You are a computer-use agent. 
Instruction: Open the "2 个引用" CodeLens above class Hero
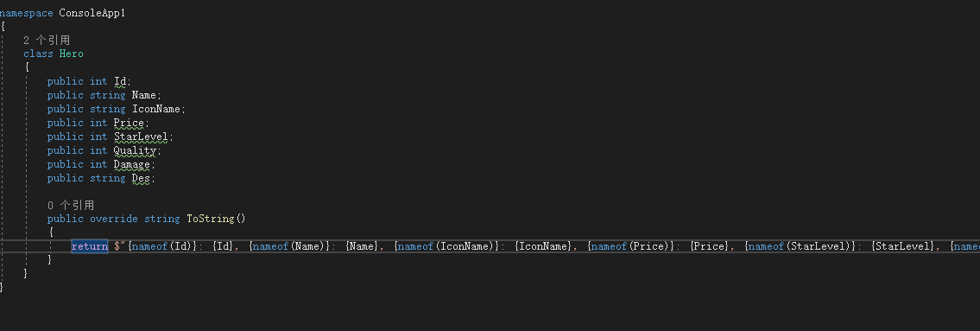click(47, 40)
